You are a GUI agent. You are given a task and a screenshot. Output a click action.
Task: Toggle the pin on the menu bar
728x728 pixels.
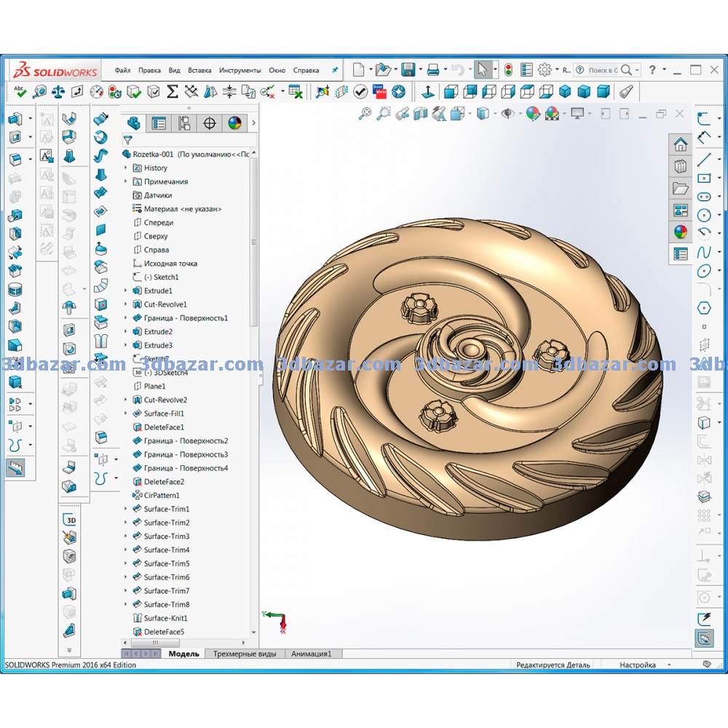pyautogui.click(x=335, y=71)
